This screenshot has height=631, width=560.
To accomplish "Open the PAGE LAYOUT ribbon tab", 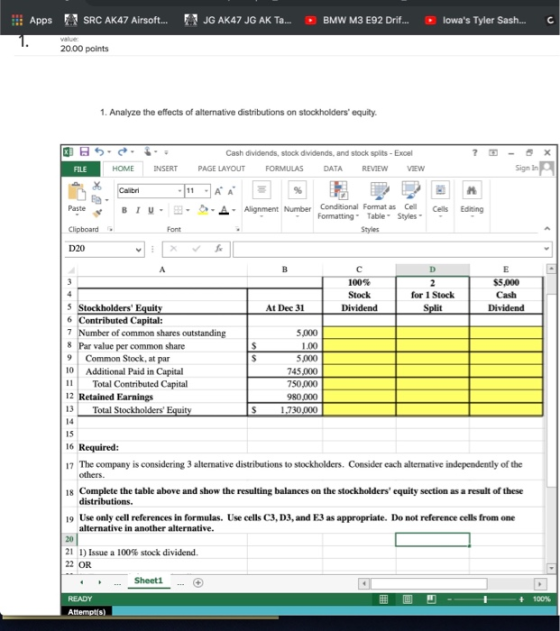I will point(221,169).
